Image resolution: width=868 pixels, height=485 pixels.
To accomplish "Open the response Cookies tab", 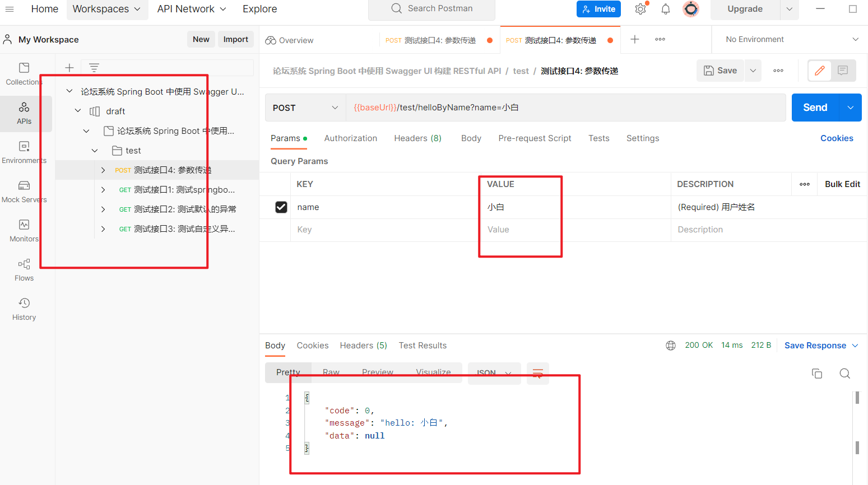I will 313,346.
